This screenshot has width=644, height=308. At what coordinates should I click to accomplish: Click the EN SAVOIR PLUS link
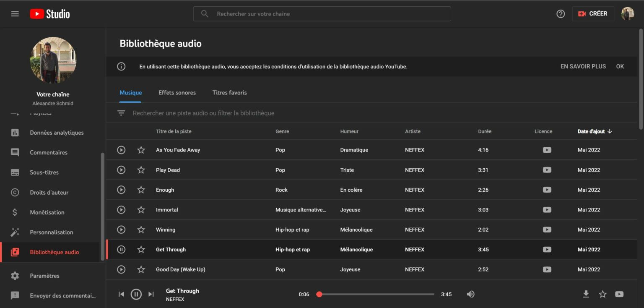click(x=583, y=66)
